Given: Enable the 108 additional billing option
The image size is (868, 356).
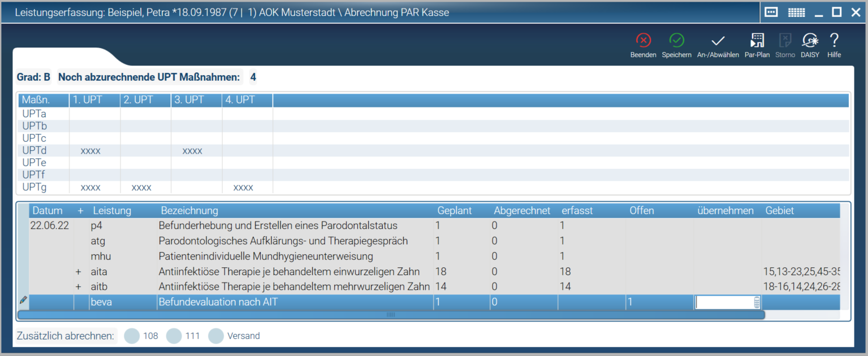Looking at the screenshot, I should (132, 336).
